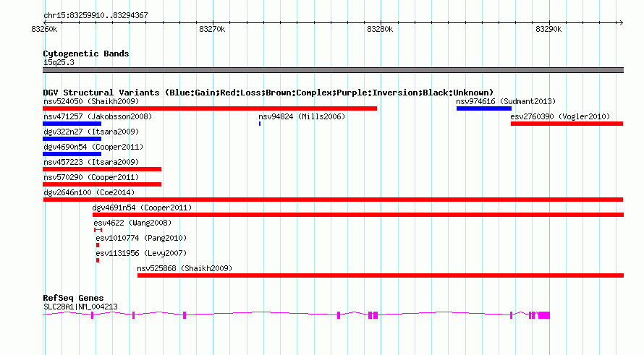Select the large last exon of SLC28A1

[x=544, y=315]
